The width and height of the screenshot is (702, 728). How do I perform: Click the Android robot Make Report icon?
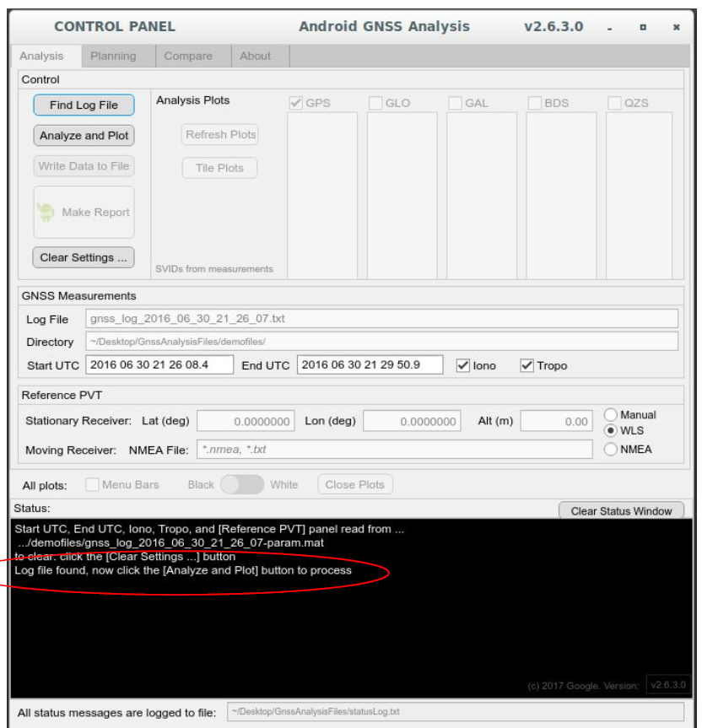[x=47, y=213]
